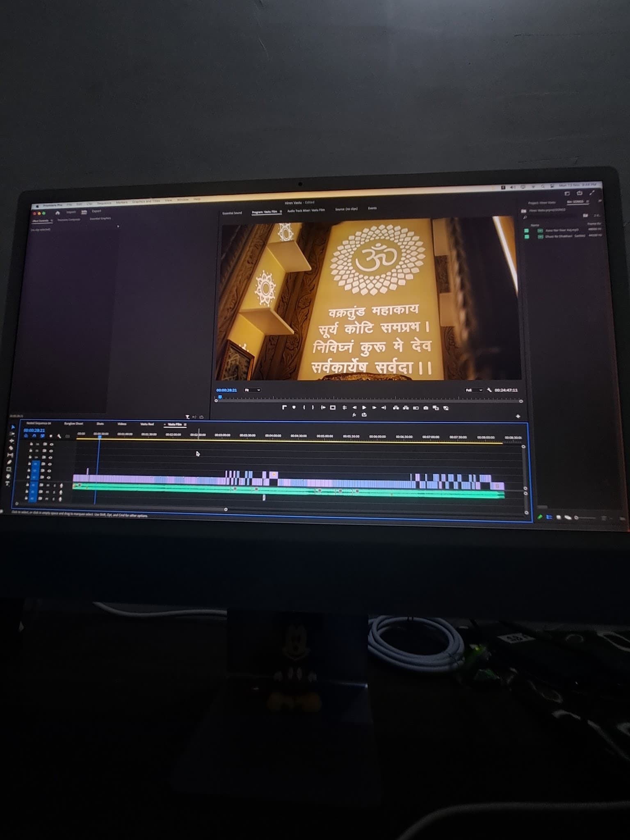This screenshot has height=840, width=630.
Task: Open Program monitor wrench settings
Action: [x=489, y=390]
